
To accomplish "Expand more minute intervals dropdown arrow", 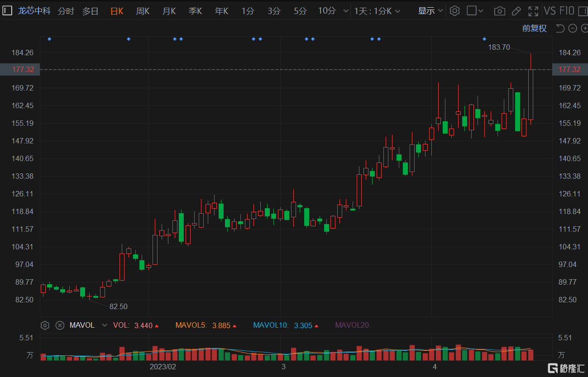I will click(346, 11).
